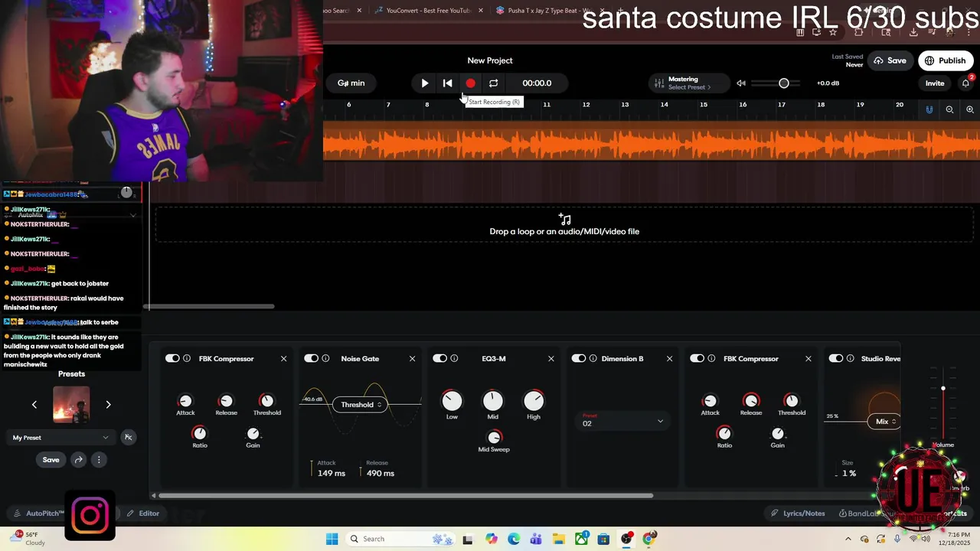
Task: Click the Invite button
Action: coord(935,83)
